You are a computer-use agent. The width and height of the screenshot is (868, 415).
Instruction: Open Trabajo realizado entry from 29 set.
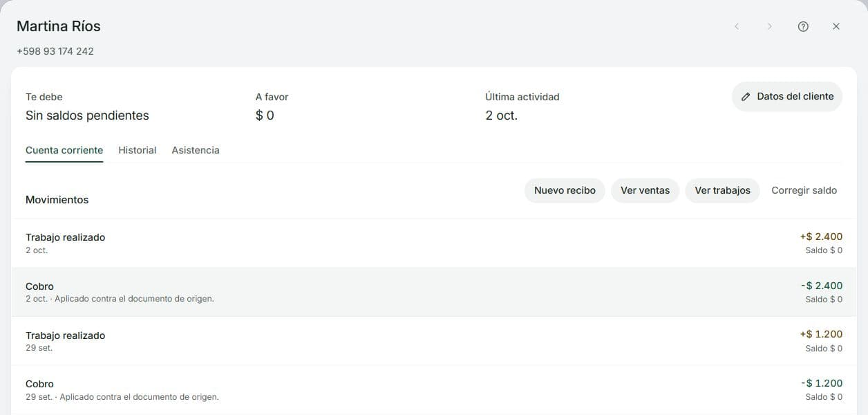point(434,342)
